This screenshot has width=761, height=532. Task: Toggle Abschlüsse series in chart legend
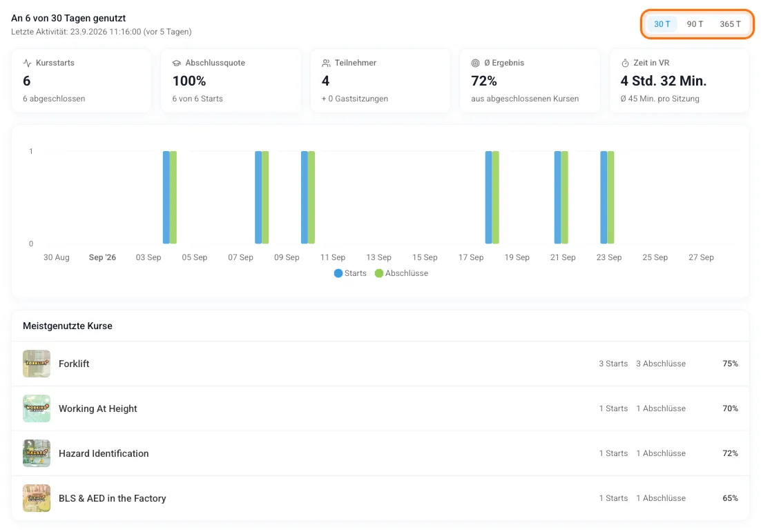pyautogui.click(x=402, y=273)
